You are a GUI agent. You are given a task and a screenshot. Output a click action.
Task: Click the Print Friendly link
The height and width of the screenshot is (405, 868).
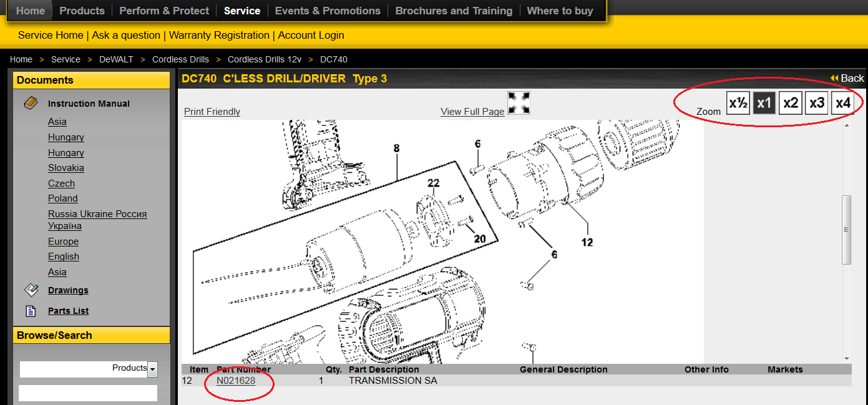pos(212,112)
